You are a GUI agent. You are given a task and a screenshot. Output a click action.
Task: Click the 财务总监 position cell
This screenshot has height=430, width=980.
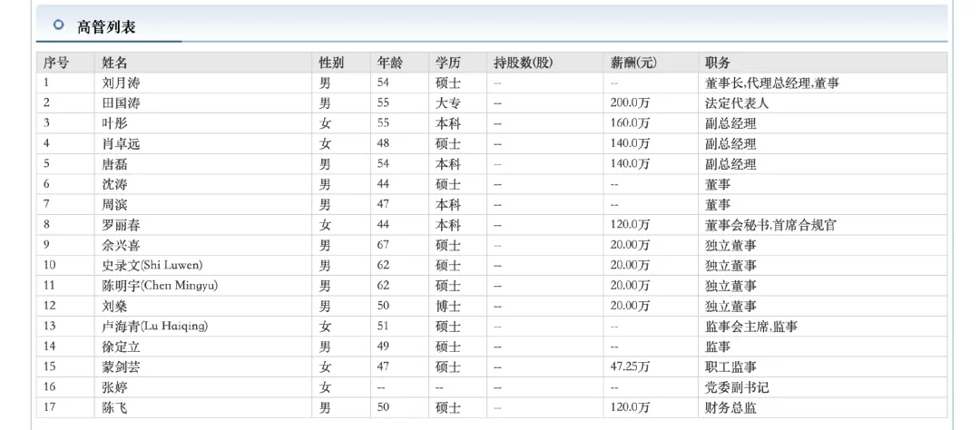(730, 407)
